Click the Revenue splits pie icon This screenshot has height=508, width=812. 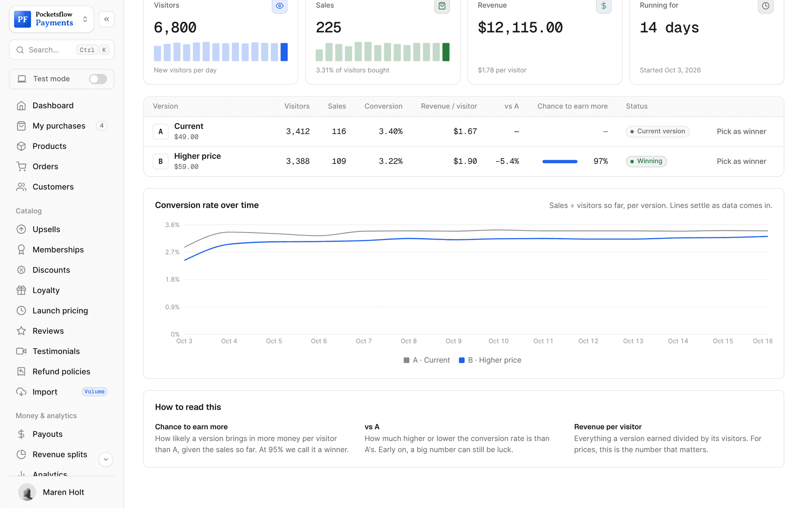tap(21, 454)
